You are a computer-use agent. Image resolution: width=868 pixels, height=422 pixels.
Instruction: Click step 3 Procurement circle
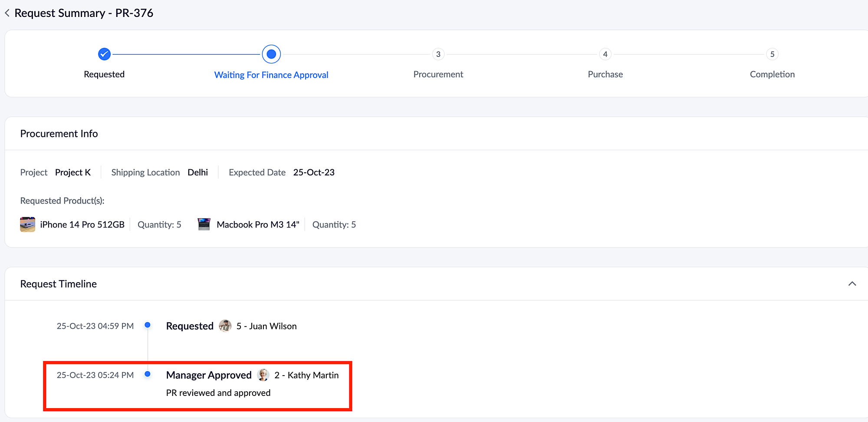tap(438, 54)
